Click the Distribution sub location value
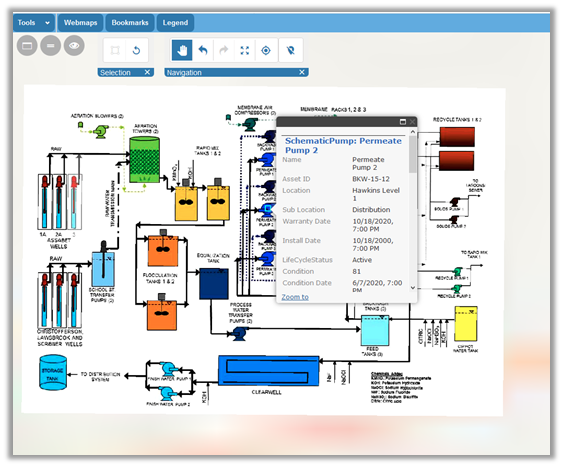 coord(371,210)
